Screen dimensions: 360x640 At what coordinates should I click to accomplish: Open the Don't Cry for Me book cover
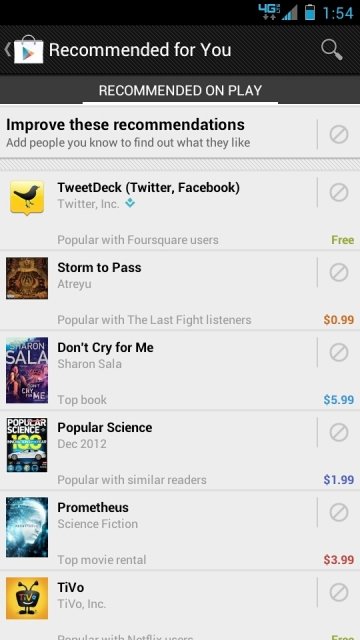tap(27, 370)
